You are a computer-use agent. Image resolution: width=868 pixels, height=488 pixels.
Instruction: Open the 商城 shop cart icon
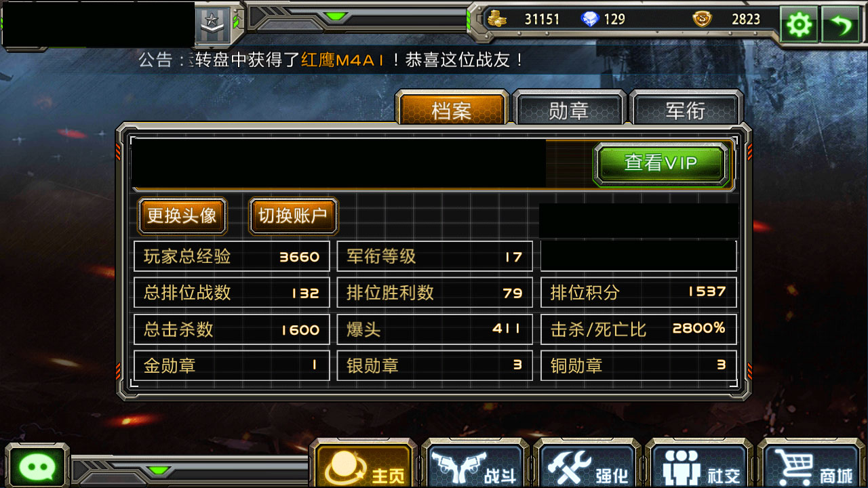click(812, 465)
